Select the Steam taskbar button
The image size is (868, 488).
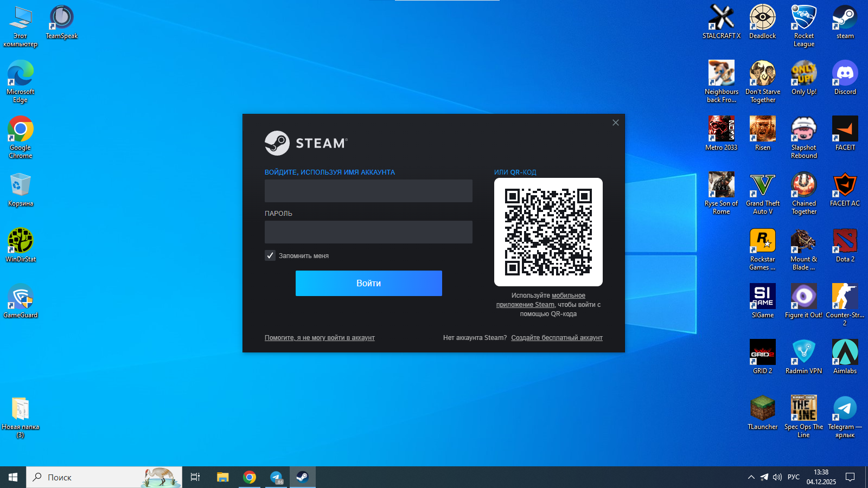(303, 477)
